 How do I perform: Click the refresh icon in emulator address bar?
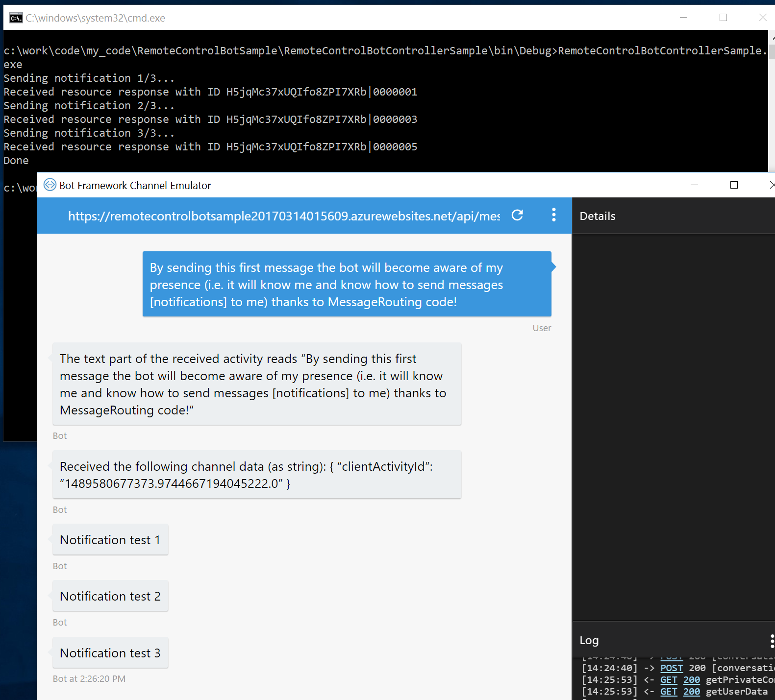[x=517, y=215]
